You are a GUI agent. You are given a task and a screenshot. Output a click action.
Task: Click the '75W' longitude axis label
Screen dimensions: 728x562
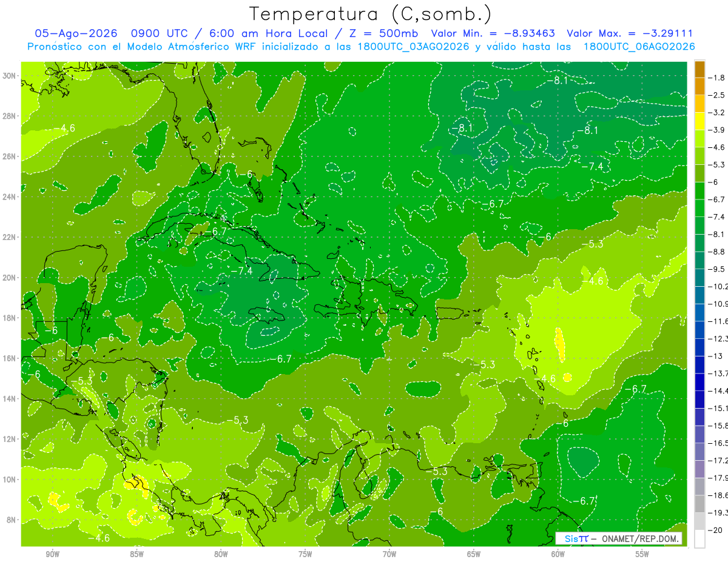point(305,554)
